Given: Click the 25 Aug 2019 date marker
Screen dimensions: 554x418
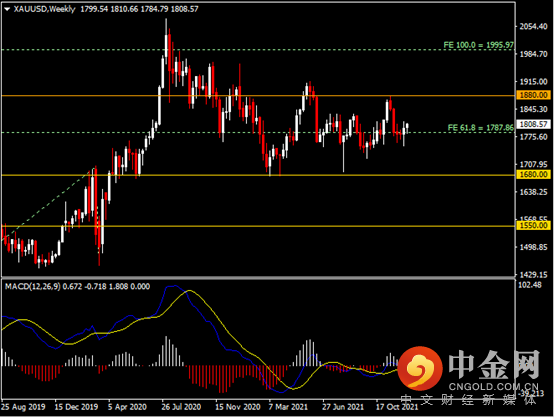Looking at the screenshot, I should pos(23,407).
